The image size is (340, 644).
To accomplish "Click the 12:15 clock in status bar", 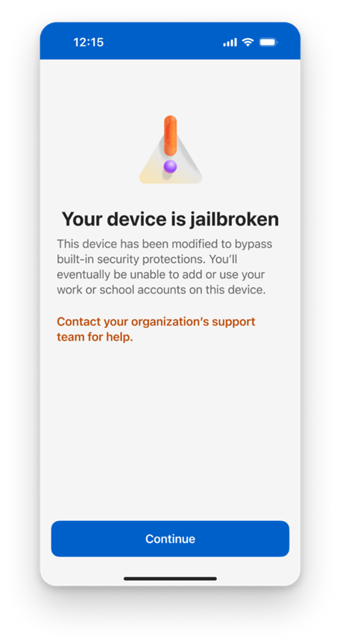I will click(x=88, y=42).
